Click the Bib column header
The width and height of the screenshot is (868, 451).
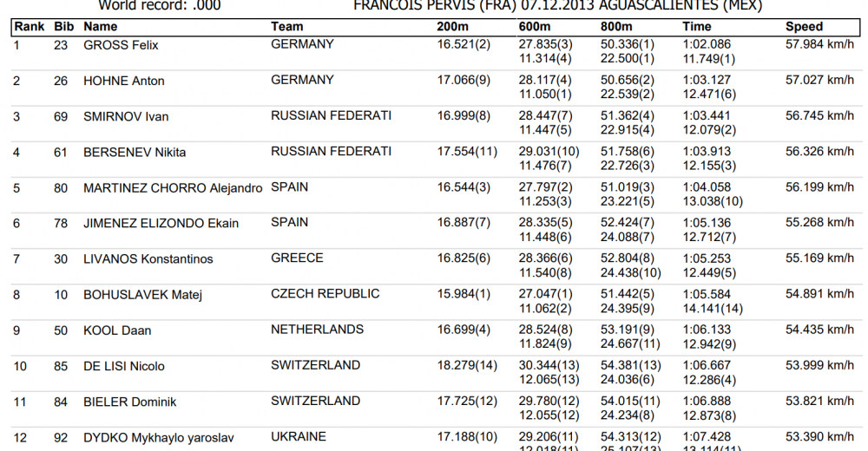click(x=63, y=27)
